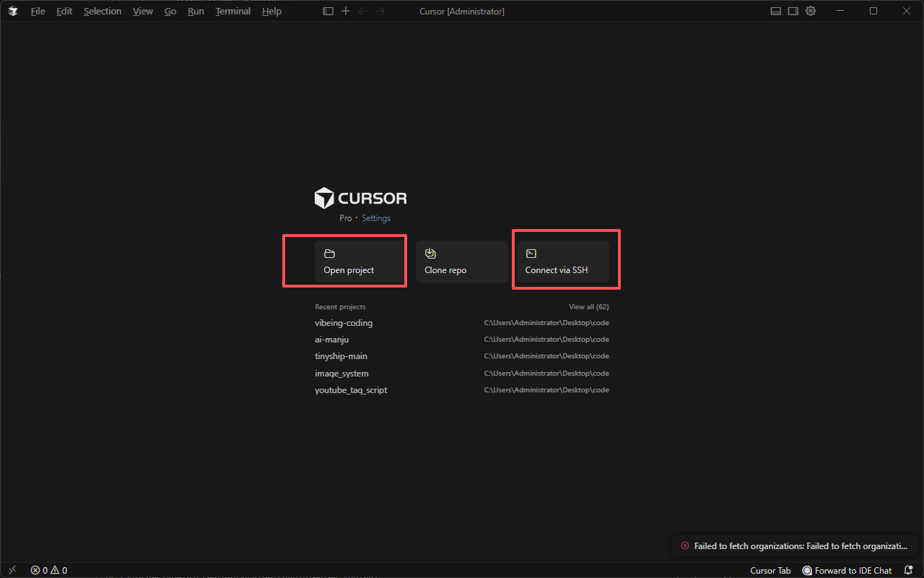Click the plus icon in the title bar

pos(346,11)
